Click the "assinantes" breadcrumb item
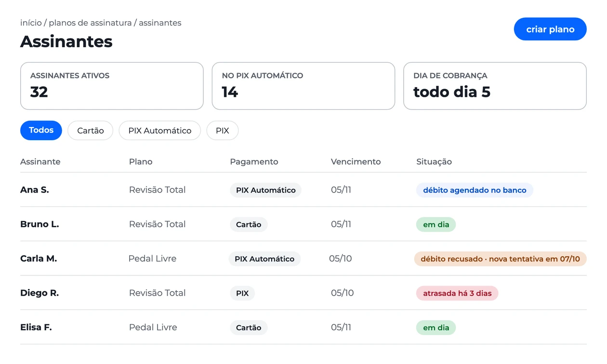Image resolution: width=607 pixels, height=364 pixels. coord(160,23)
